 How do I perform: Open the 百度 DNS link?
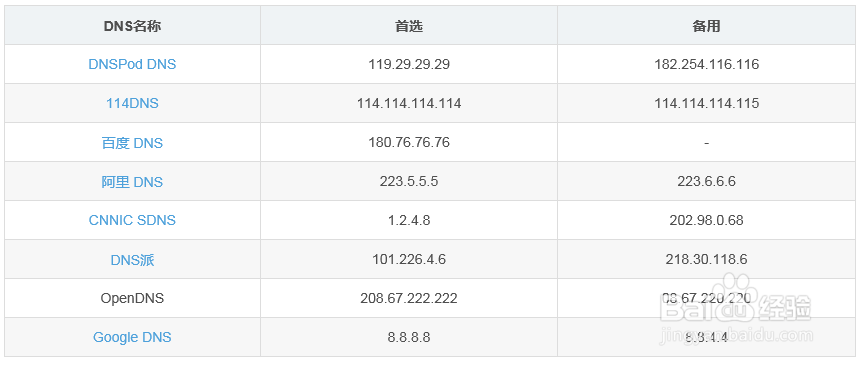[x=132, y=143]
